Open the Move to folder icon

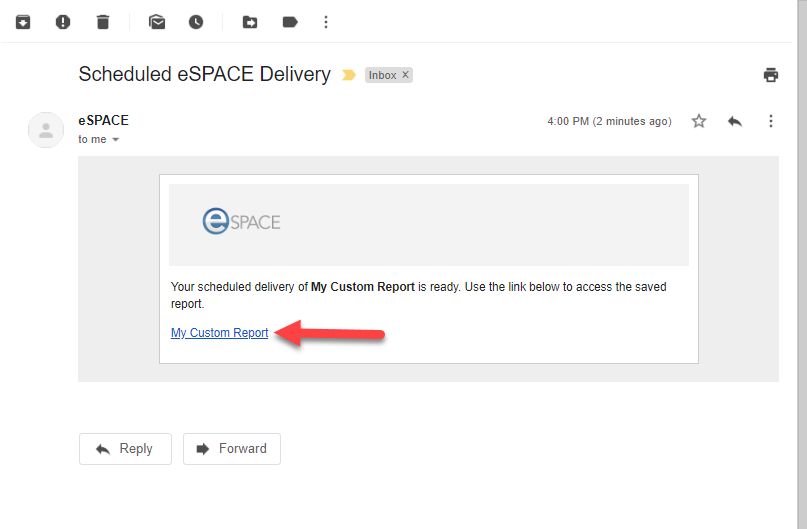(x=250, y=22)
